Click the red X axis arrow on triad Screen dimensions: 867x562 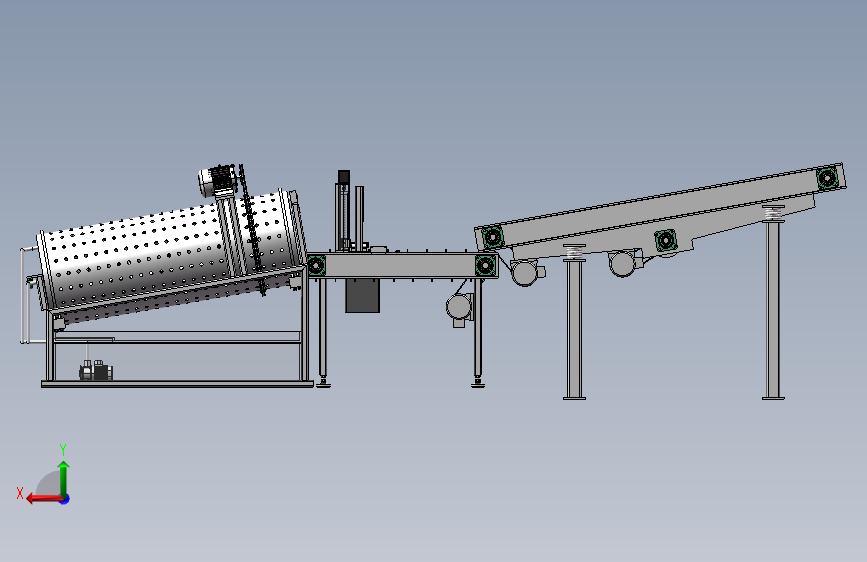(x=44, y=499)
